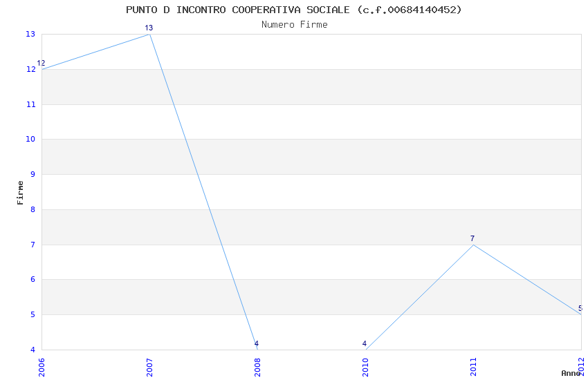Click the Y-axis tick value 6

click(33, 279)
